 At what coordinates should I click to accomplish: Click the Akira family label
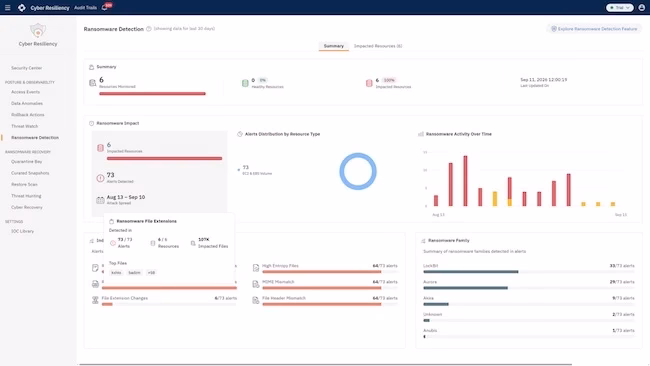[x=428, y=298]
